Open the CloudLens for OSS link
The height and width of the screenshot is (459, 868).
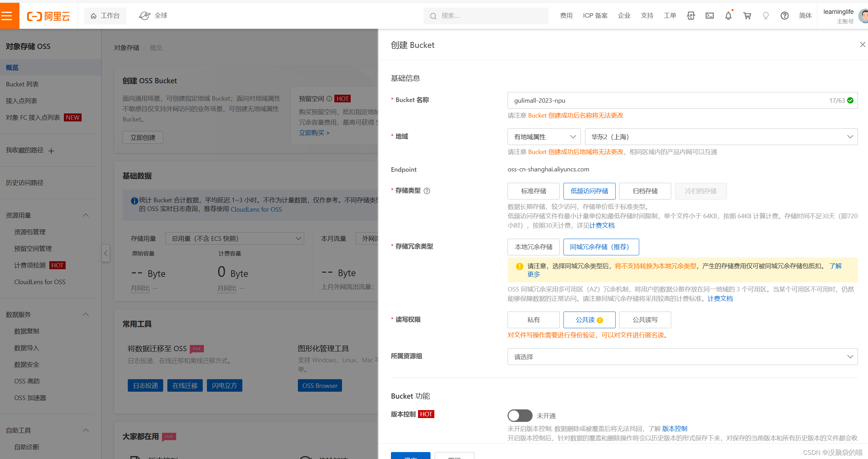(256, 209)
